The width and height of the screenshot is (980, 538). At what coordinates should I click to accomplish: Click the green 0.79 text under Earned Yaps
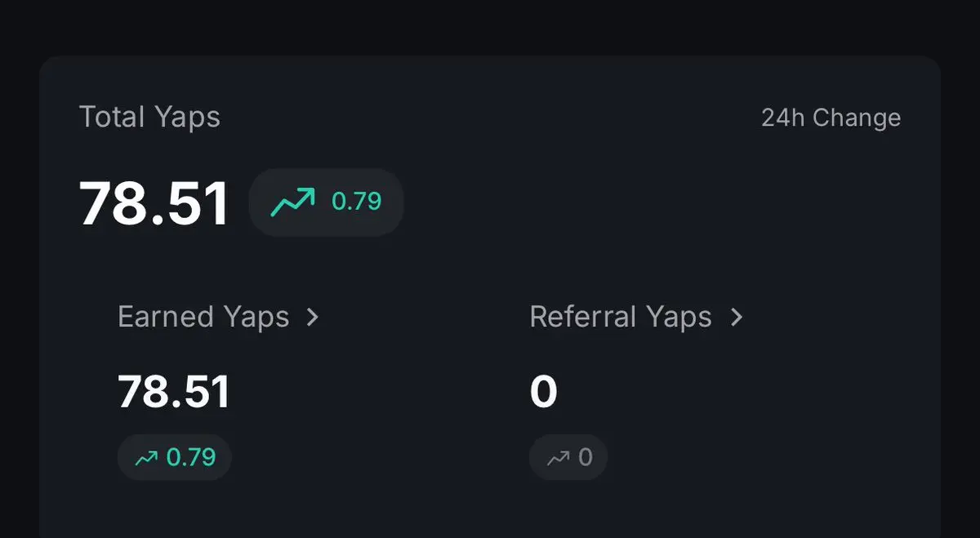[x=191, y=457]
